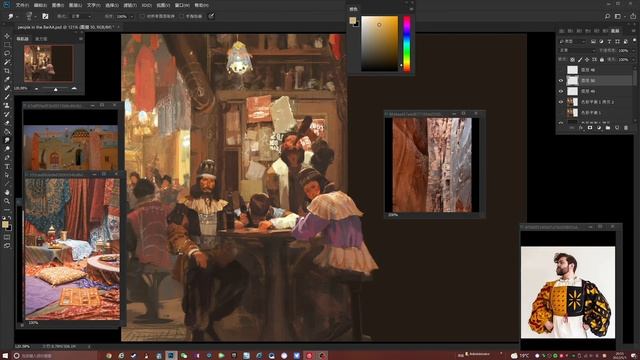Open the layer Fill dropdown arrow
640x360 pixels.
(x=633, y=60)
